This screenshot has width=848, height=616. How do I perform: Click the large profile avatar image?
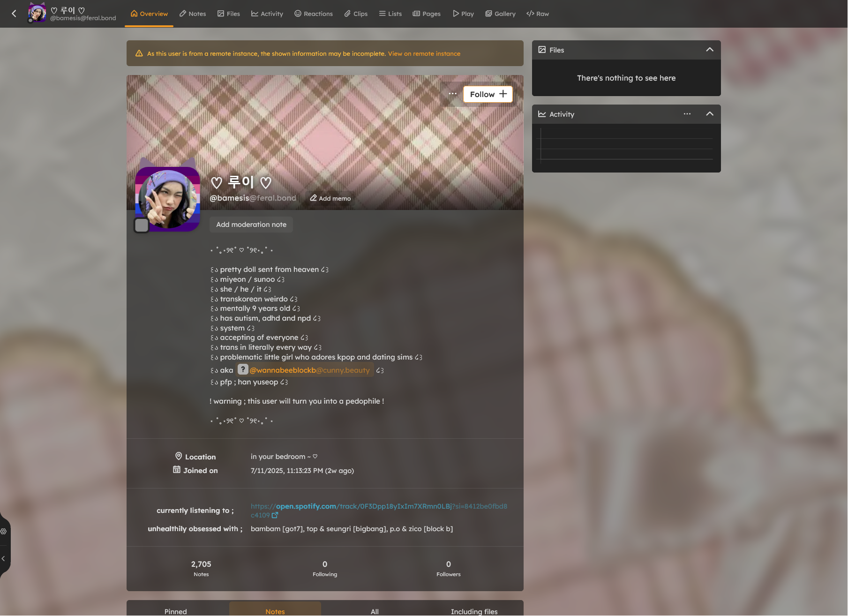(x=168, y=199)
